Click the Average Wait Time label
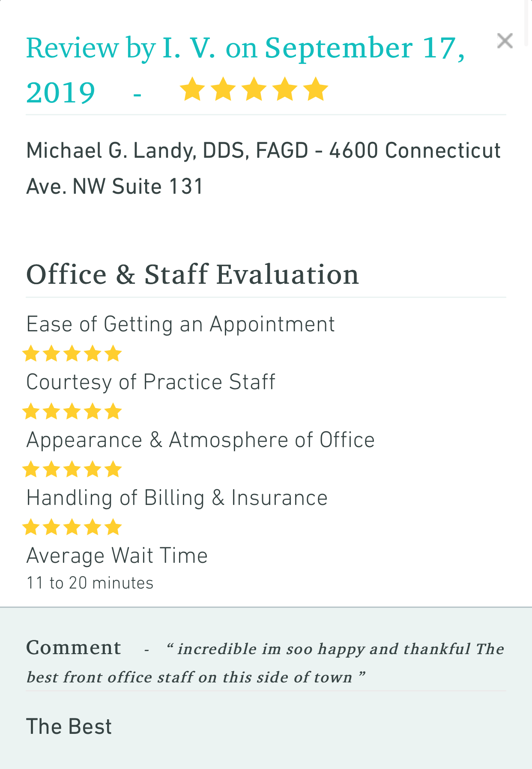532x769 pixels. pos(117,556)
